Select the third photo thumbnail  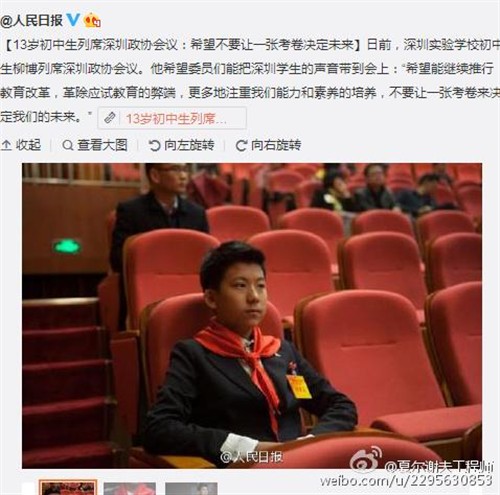click(191, 488)
